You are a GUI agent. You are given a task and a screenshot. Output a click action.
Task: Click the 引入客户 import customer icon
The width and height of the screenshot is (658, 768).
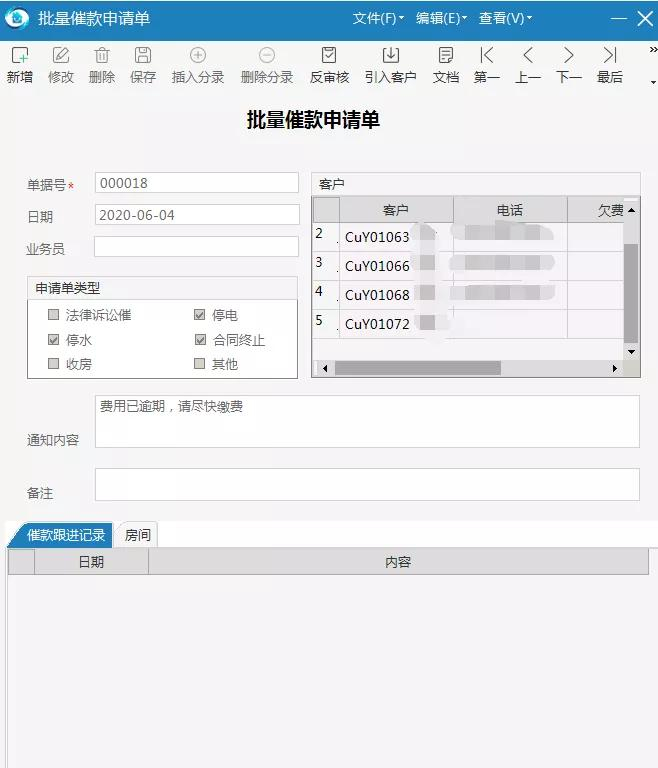pos(390,55)
